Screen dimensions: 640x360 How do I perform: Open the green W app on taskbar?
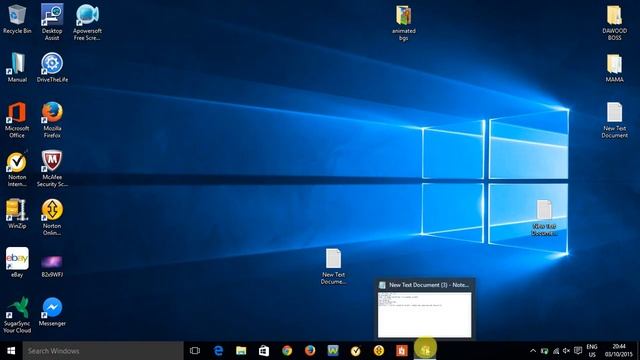(333, 351)
